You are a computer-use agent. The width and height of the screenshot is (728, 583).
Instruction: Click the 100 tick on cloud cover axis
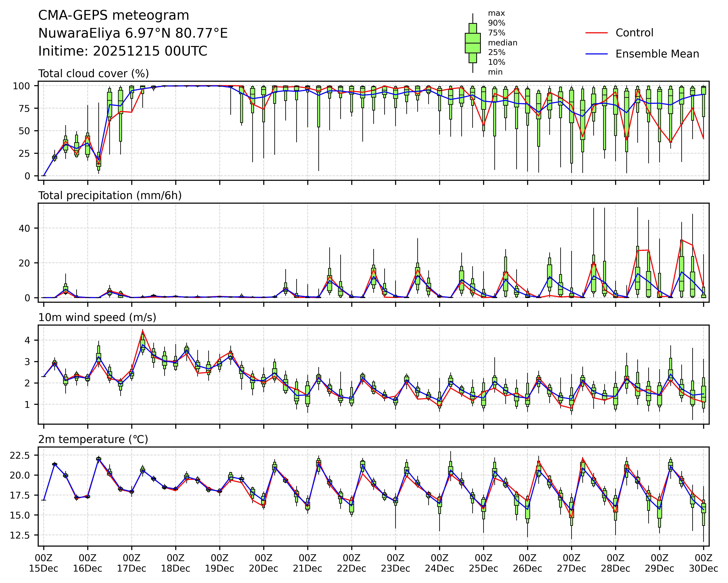coord(22,86)
